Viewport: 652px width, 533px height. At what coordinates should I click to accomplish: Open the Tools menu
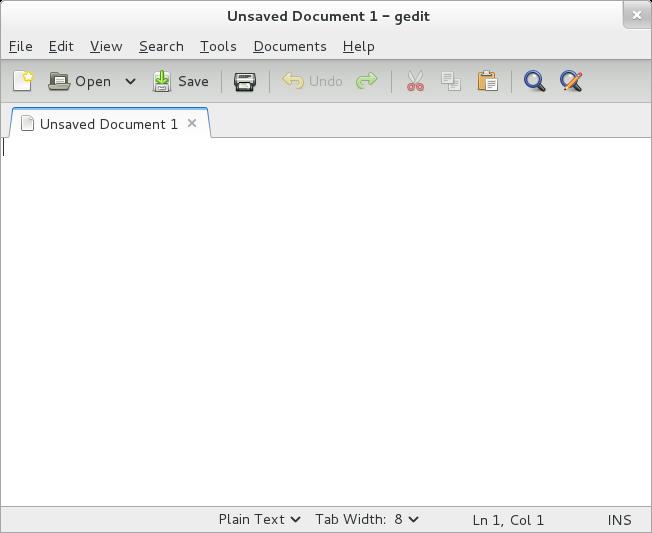pyautogui.click(x=218, y=46)
